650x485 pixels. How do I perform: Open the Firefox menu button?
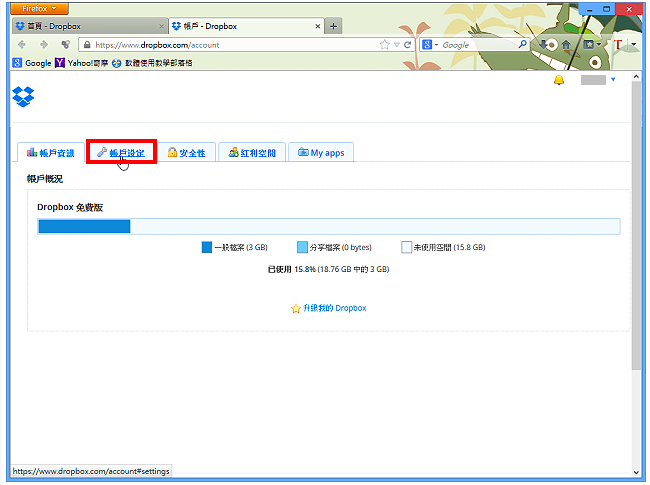pos(40,8)
